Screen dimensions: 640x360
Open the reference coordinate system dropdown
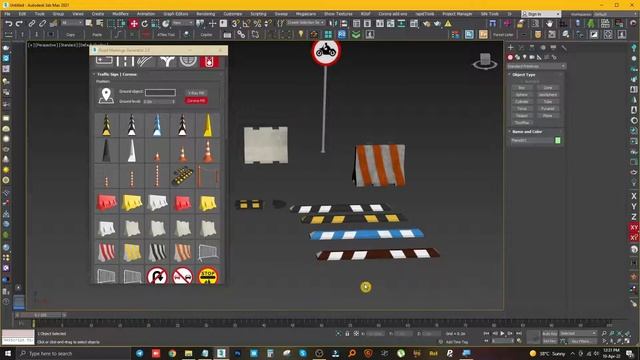click(182, 23)
